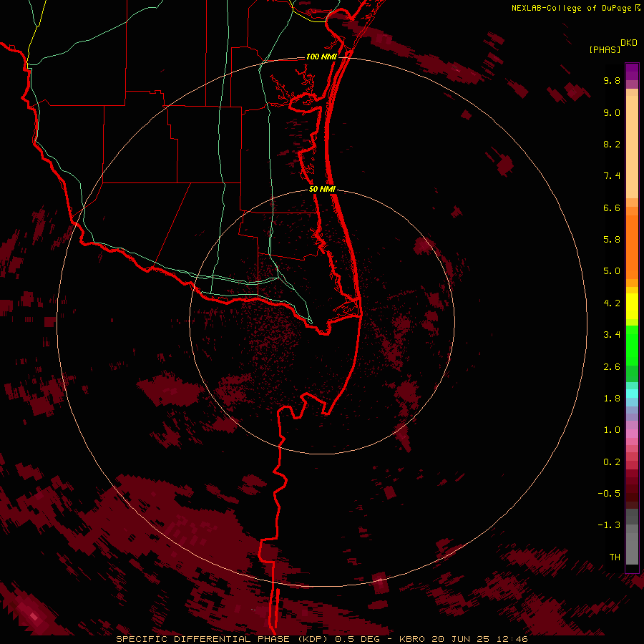Select the yellow segment of the color bar
Screen dimensions: 644x644
point(632,306)
